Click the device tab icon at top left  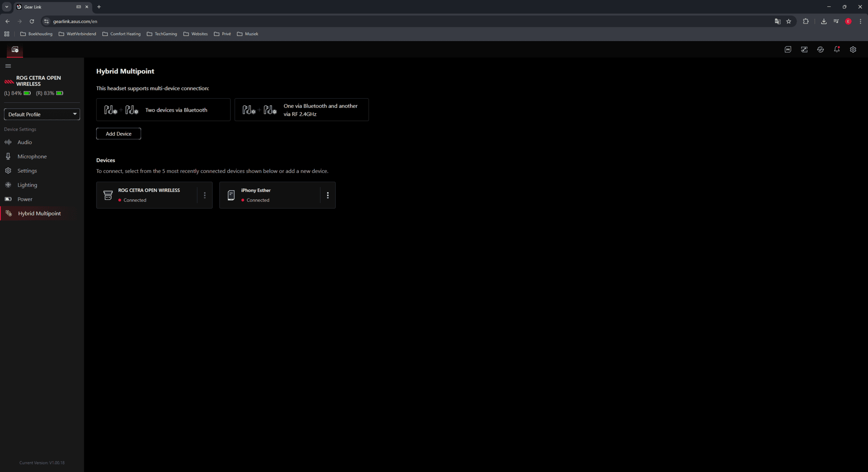tap(15, 50)
